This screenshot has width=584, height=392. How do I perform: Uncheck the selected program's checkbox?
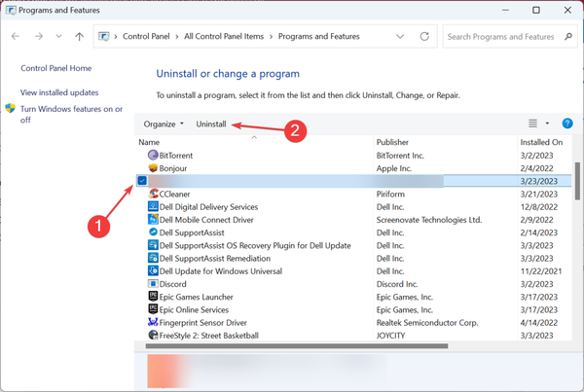click(x=142, y=181)
